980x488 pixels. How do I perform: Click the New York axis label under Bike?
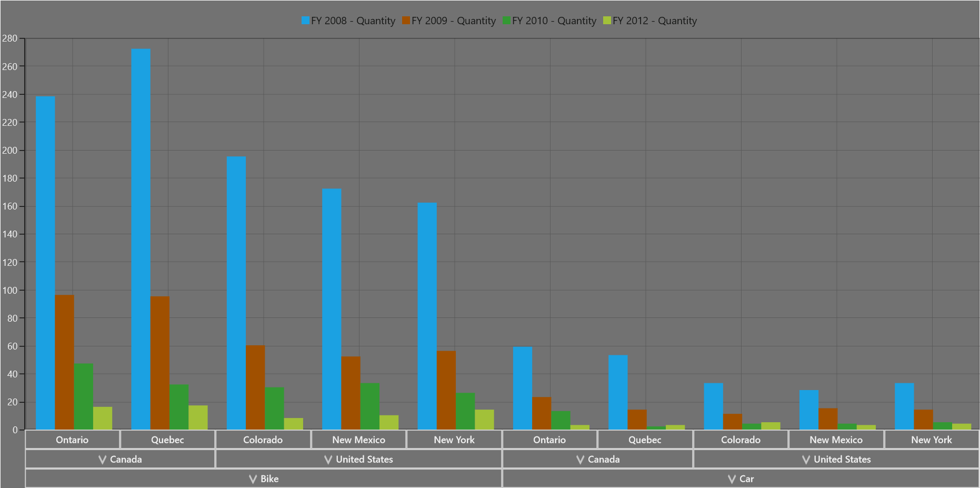coord(454,440)
